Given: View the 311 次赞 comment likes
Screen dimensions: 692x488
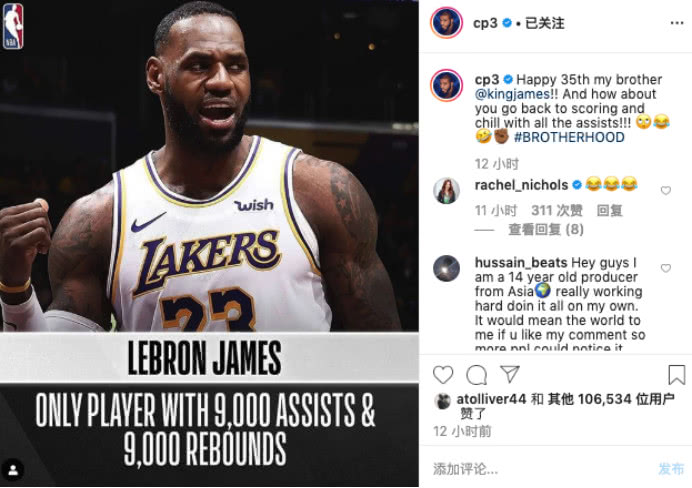Looking at the screenshot, I should coord(557,210).
